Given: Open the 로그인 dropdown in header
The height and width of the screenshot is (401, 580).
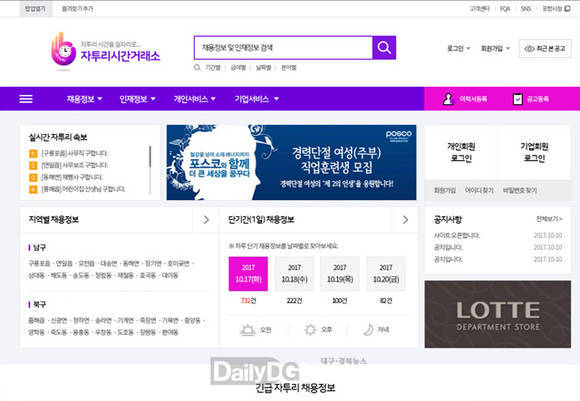Looking at the screenshot, I should pyautogui.click(x=459, y=48).
